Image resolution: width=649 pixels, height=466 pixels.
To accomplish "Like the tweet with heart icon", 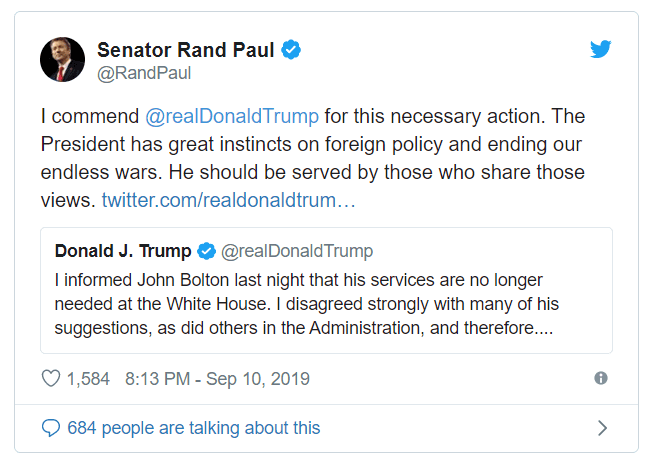I will (49, 379).
